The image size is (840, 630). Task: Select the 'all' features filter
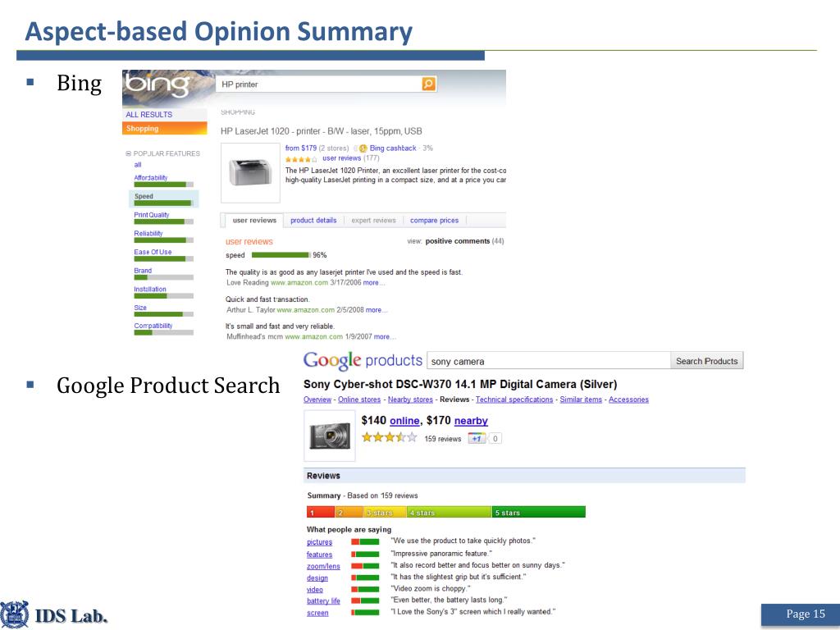pos(138,164)
